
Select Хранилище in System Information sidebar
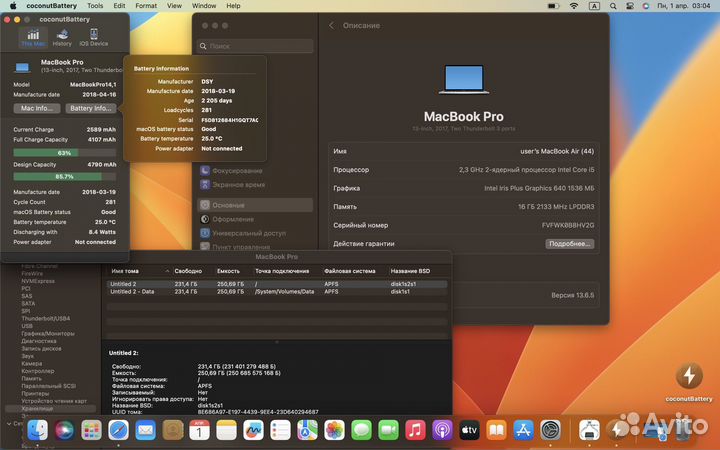pos(51,408)
